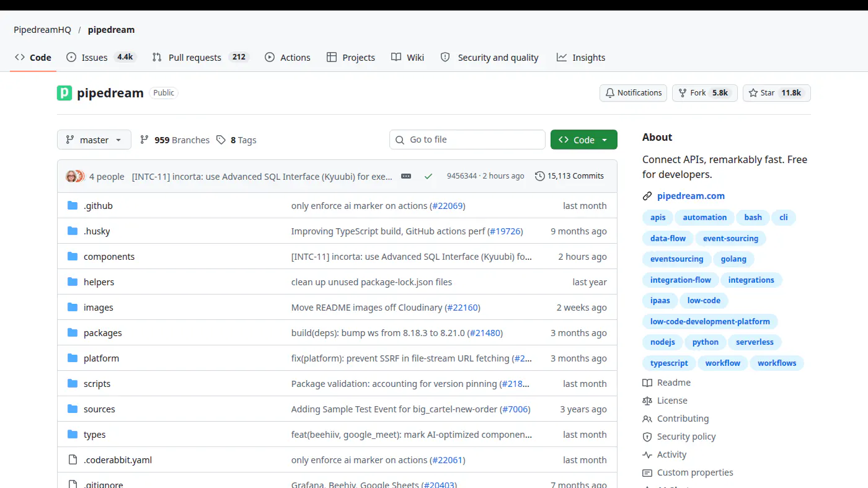The width and height of the screenshot is (868, 488).
Task: Open the master branch dropdown
Action: [94, 140]
